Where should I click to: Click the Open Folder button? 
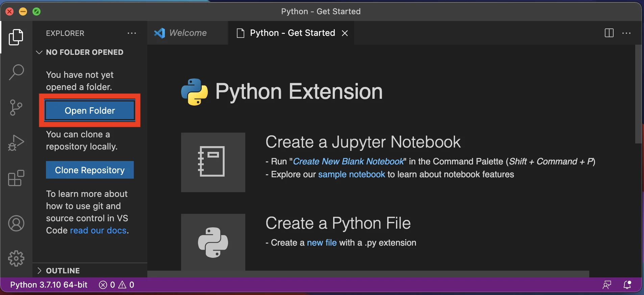pos(90,111)
